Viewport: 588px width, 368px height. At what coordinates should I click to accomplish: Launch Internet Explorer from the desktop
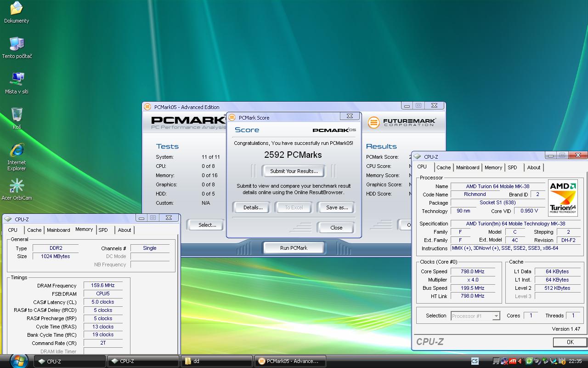point(17,157)
